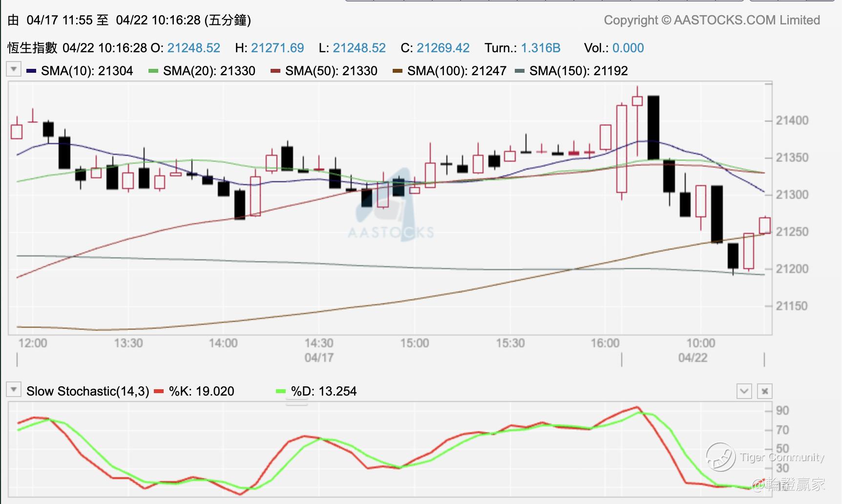Select the SMA(20): 21330 legend label
The height and width of the screenshot is (504, 842).
(x=209, y=71)
